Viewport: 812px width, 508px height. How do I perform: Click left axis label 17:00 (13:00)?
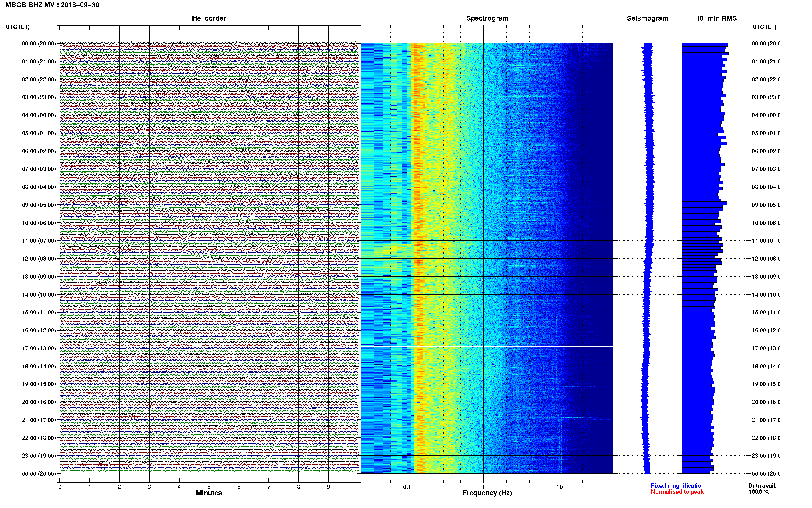coord(39,348)
